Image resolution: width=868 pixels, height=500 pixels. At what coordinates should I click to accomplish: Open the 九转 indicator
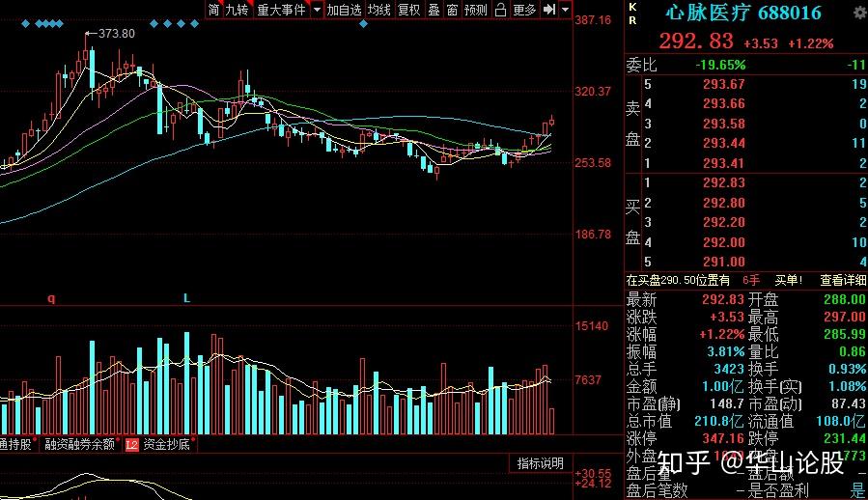pyautogui.click(x=238, y=10)
